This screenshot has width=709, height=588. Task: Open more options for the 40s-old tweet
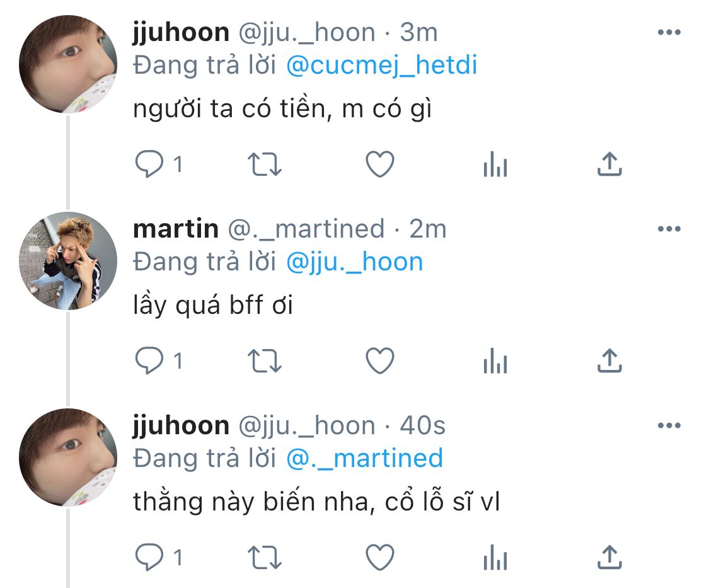[x=669, y=426]
